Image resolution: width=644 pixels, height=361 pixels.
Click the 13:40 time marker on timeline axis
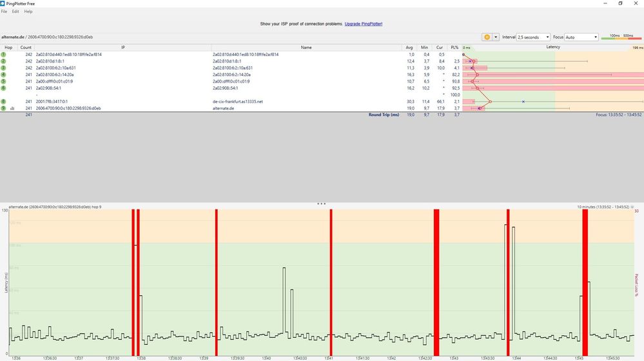266,358
